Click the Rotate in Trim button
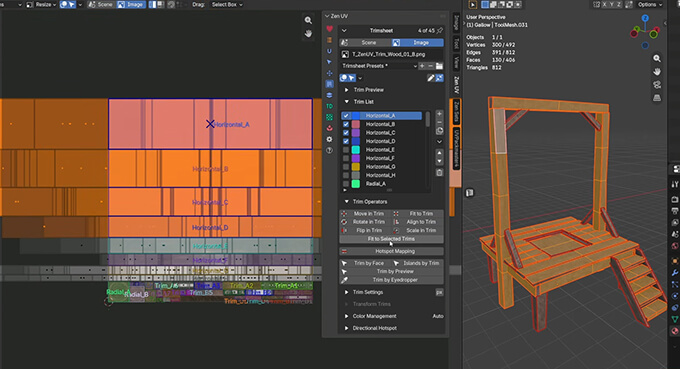680x369 pixels. click(365, 222)
